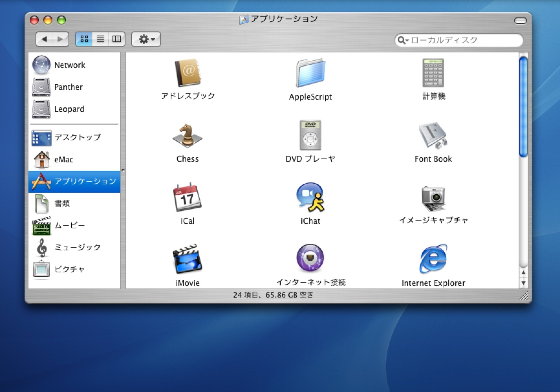Select the イメージキャプチャ camera icon

tap(433, 199)
